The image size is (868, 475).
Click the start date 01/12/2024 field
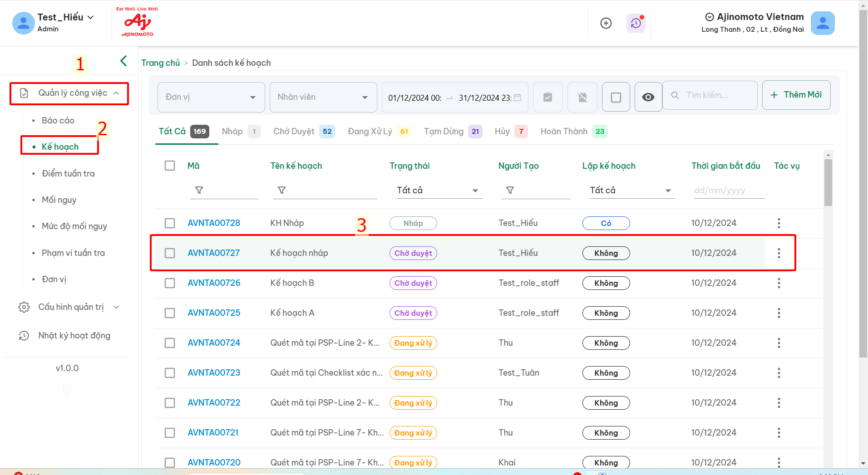click(x=415, y=98)
